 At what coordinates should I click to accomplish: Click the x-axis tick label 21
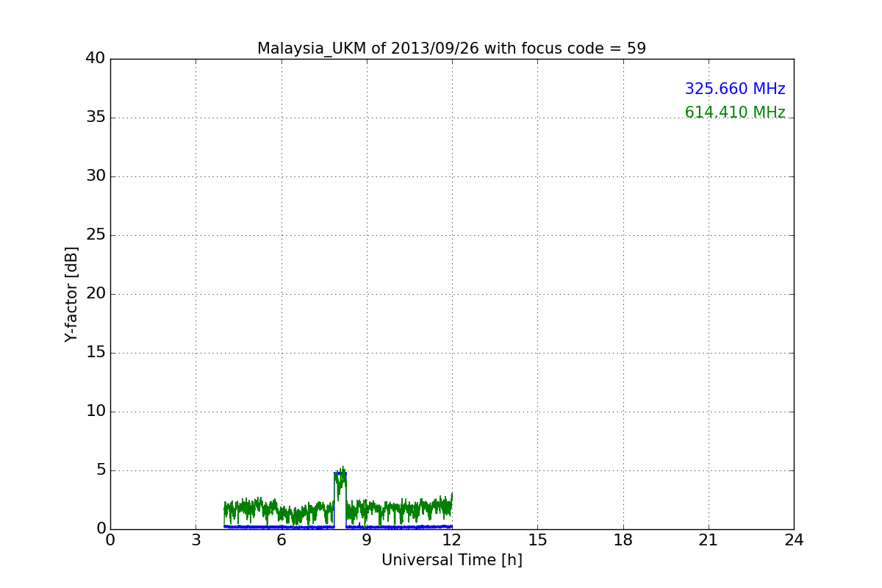709,540
